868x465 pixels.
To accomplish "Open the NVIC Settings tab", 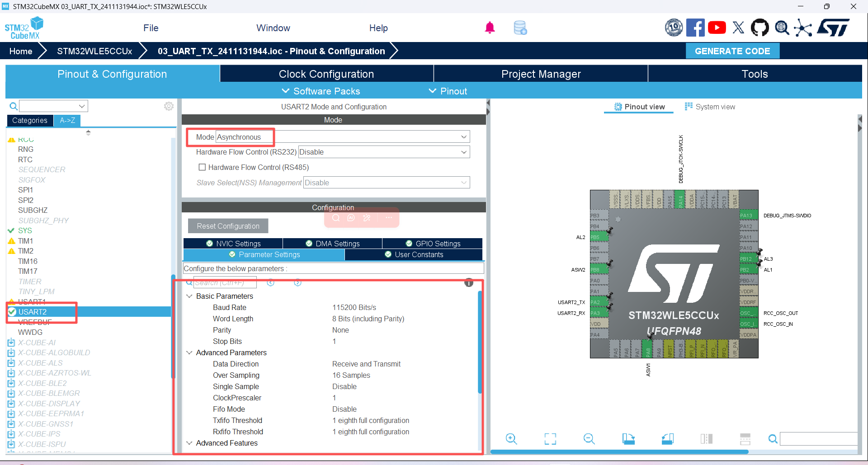I will click(233, 244).
